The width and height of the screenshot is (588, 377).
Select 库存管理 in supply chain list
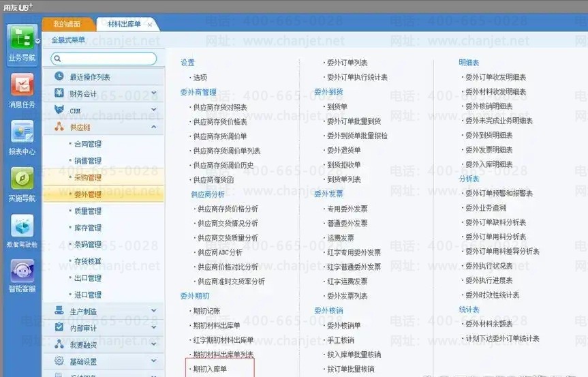click(x=87, y=228)
